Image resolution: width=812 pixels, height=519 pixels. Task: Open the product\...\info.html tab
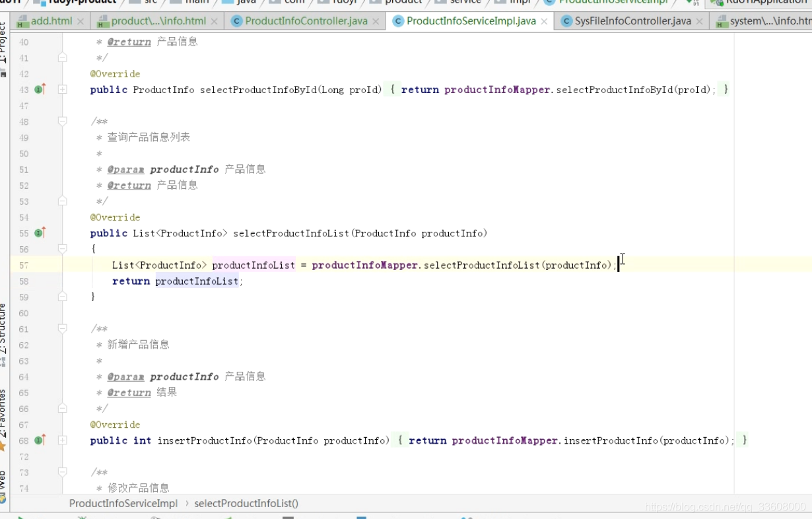point(158,21)
